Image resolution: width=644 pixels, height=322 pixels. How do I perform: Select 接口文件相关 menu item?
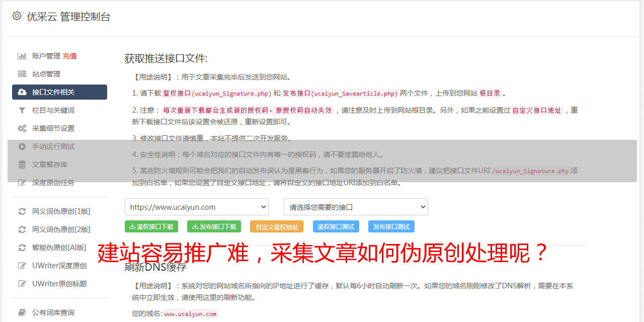coord(59,92)
